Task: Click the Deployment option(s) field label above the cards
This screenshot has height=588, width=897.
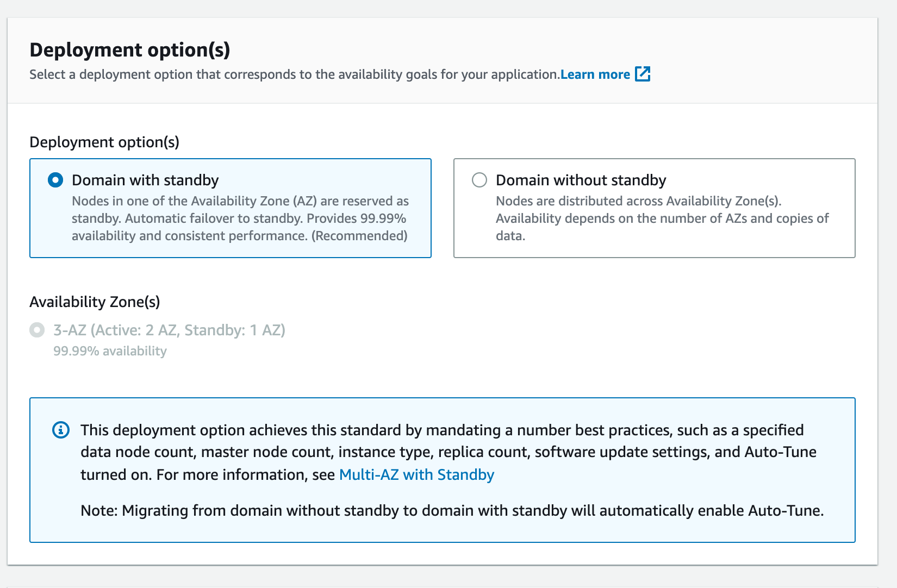Action: pyautogui.click(x=104, y=142)
